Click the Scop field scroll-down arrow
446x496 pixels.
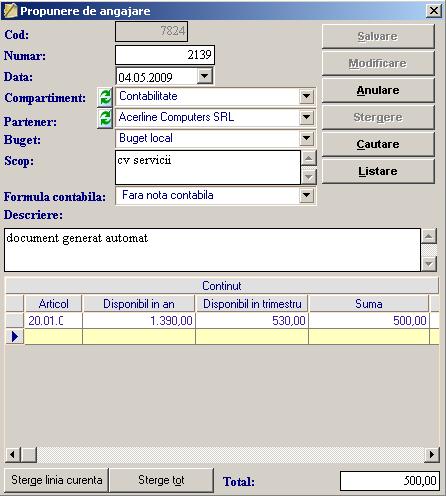click(x=309, y=176)
